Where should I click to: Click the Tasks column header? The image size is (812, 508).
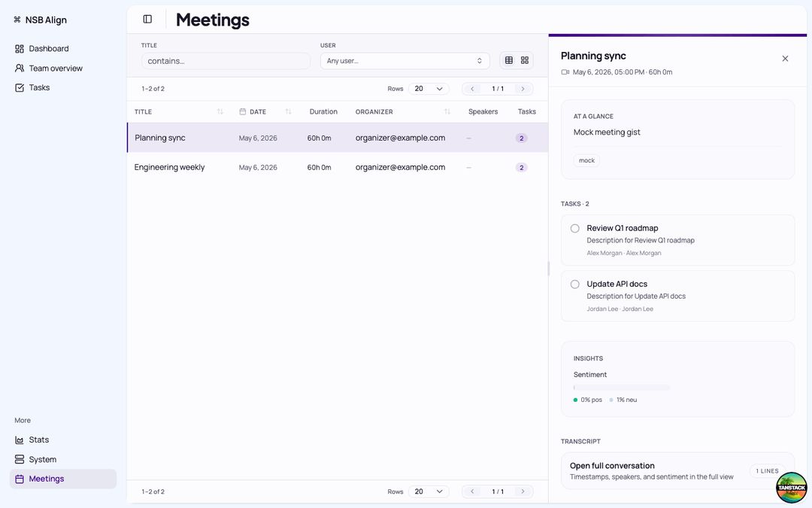coord(526,111)
